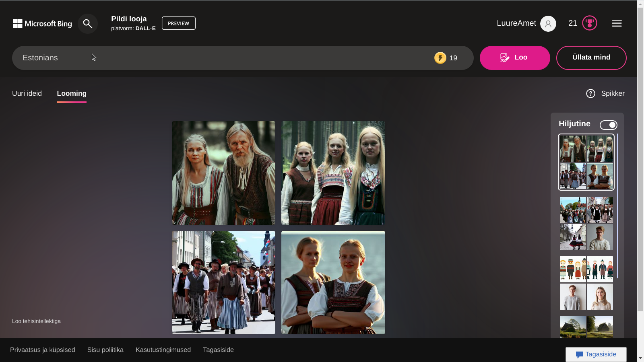
Task: Click the boost count 19
Action: point(453,58)
